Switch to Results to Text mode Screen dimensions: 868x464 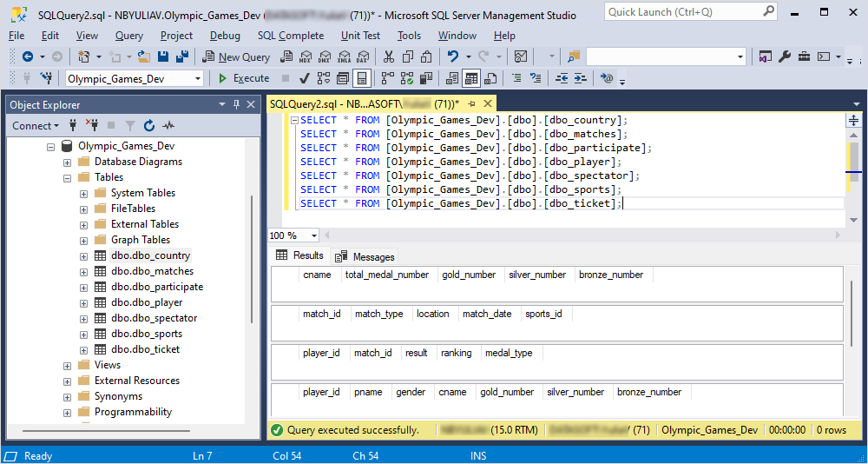[452, 78]
